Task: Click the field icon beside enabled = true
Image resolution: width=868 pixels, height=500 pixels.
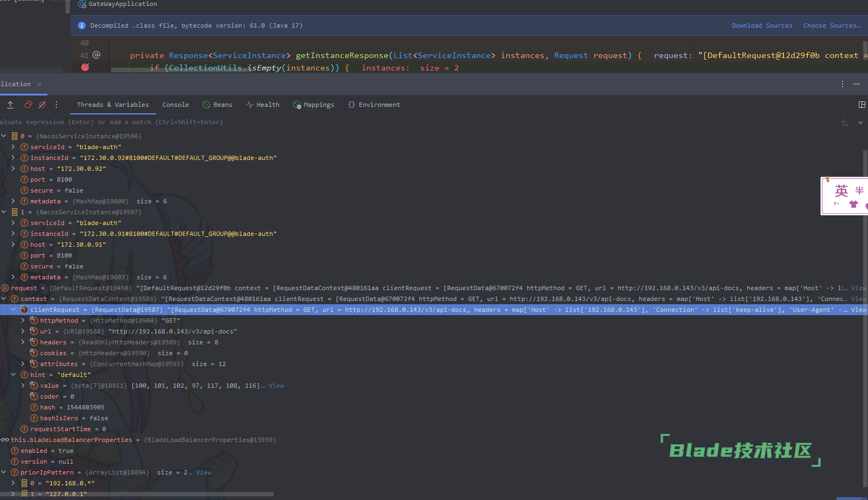Action: tap(15, 451)
